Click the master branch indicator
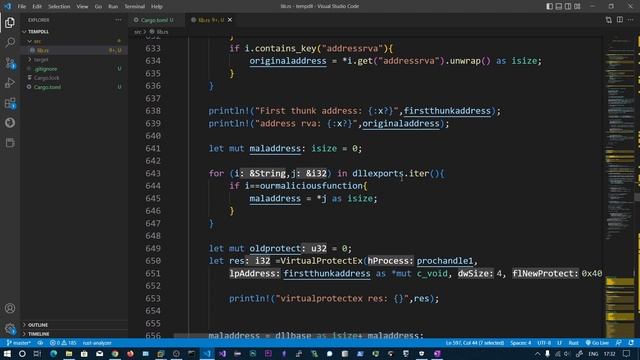Viewport: 640px width, 360px height. 19,343
